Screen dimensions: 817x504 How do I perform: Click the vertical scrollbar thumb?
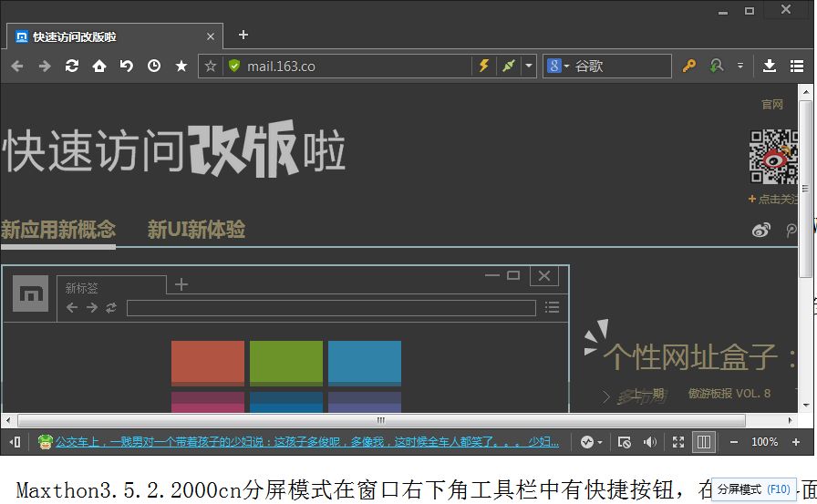805,190
